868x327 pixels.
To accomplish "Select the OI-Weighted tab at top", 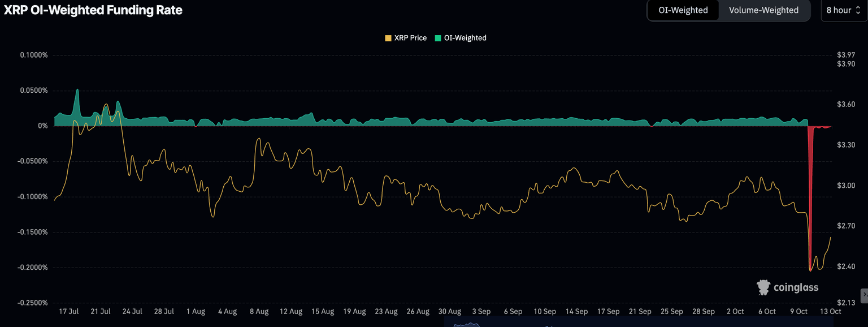I will pyautogui.click(x=683, y=10).
